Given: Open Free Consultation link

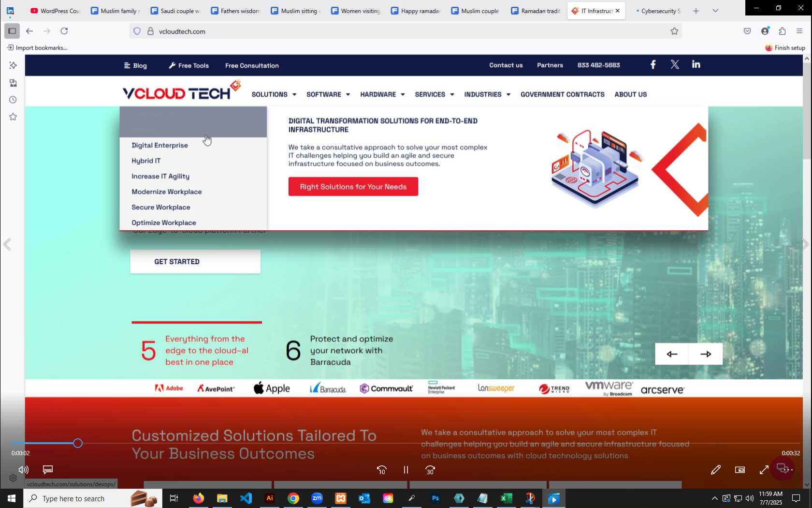Looking at the screenshot, I should pos(252,65).
